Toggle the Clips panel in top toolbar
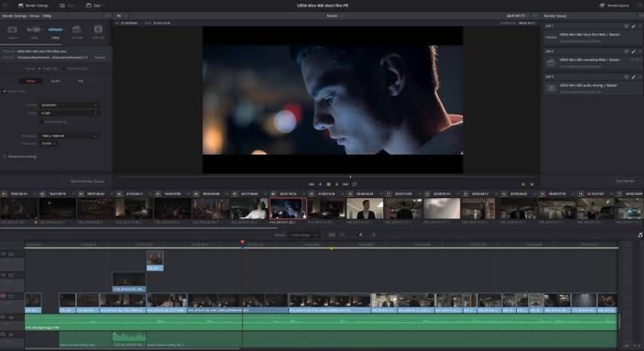 tap(95, 6)
